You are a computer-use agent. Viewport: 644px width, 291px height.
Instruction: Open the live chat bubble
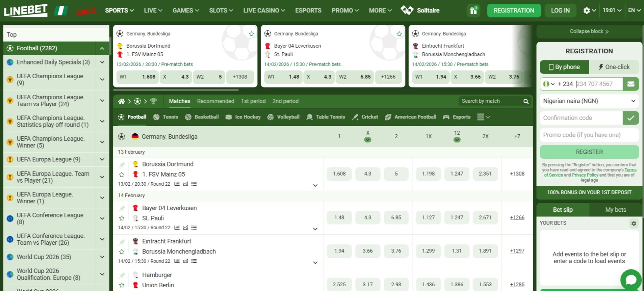[x=631, y=280]
